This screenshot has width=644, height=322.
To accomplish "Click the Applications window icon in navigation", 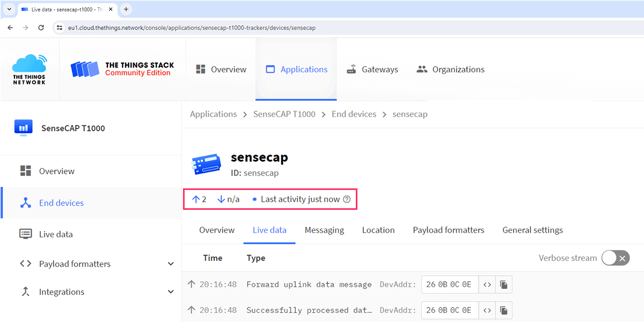I will 270,69.
